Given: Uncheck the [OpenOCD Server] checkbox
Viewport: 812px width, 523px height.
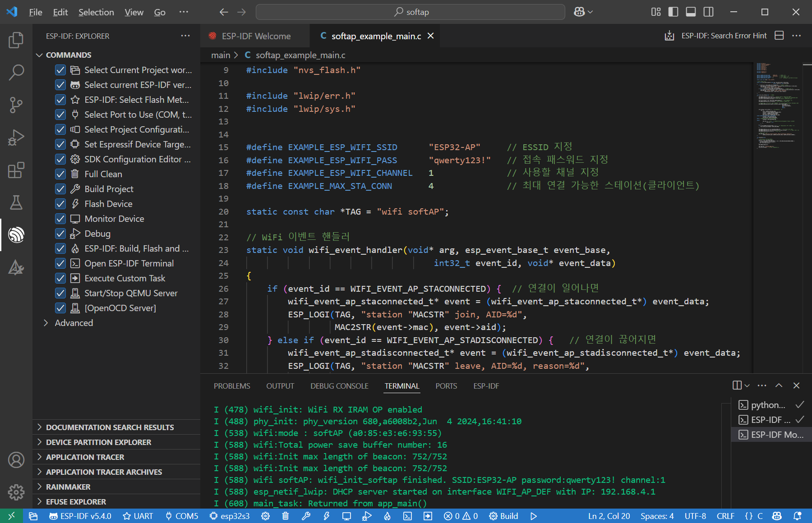Looking at the screenshot, I should tap(60, 308).
